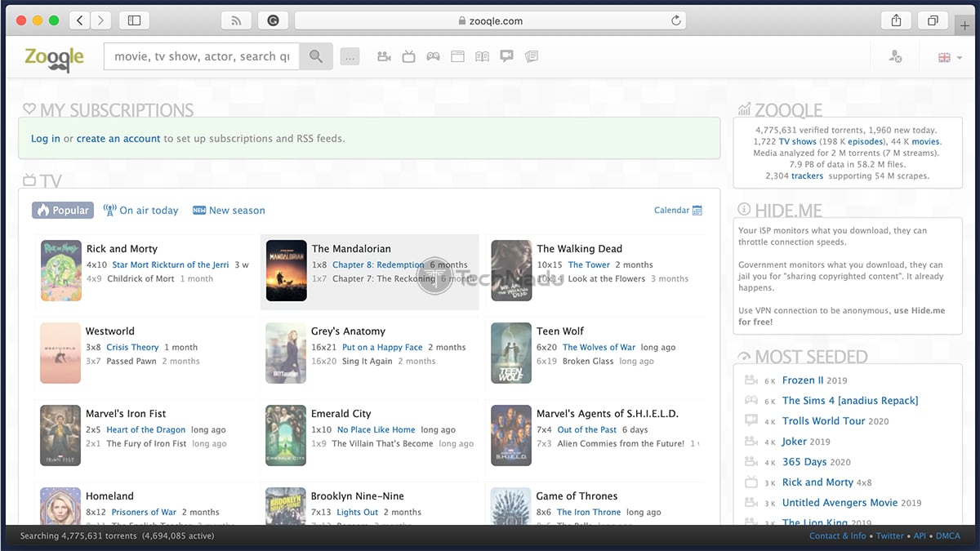Viewport: 980px width, 551px height.
Task: Open Teen Wolf poster thumbnail
Action: (x=511, y=353)
